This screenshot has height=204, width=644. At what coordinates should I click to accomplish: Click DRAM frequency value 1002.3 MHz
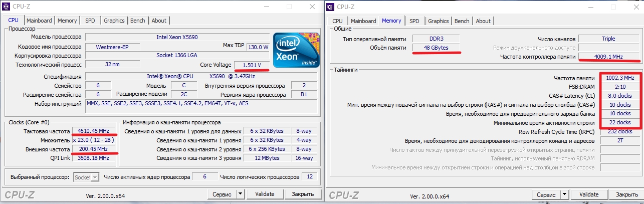coord(619,78)
